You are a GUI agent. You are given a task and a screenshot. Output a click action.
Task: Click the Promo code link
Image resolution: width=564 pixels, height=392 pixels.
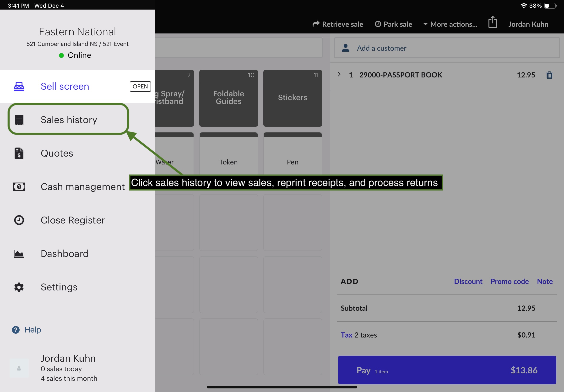click(510, 282)
